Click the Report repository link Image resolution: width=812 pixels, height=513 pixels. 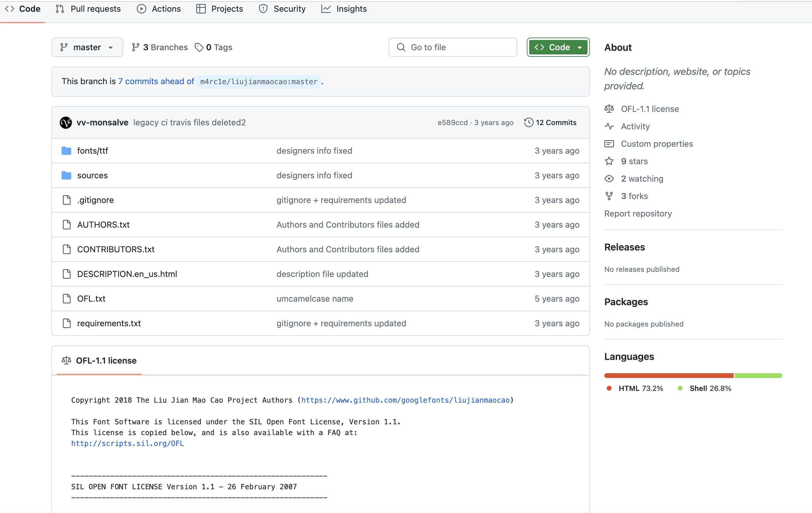click(x=638, y=213)
